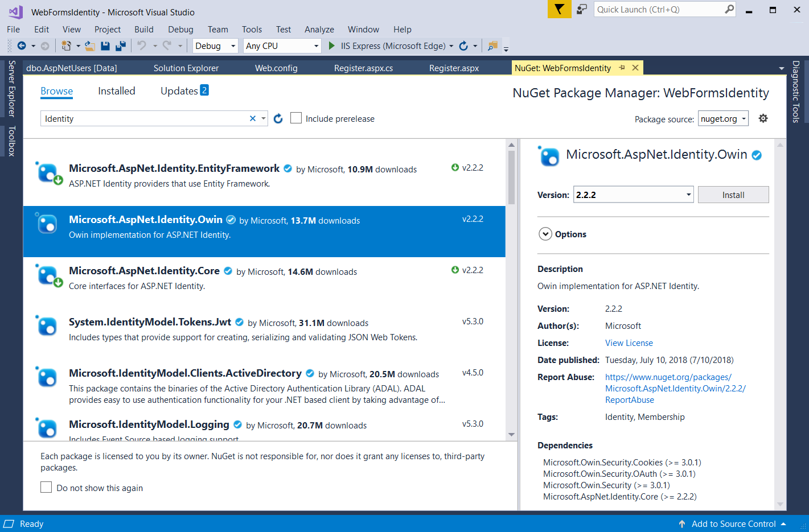
Task: Click inside the Quick Launch box
Action: click(x=660, y=9)
